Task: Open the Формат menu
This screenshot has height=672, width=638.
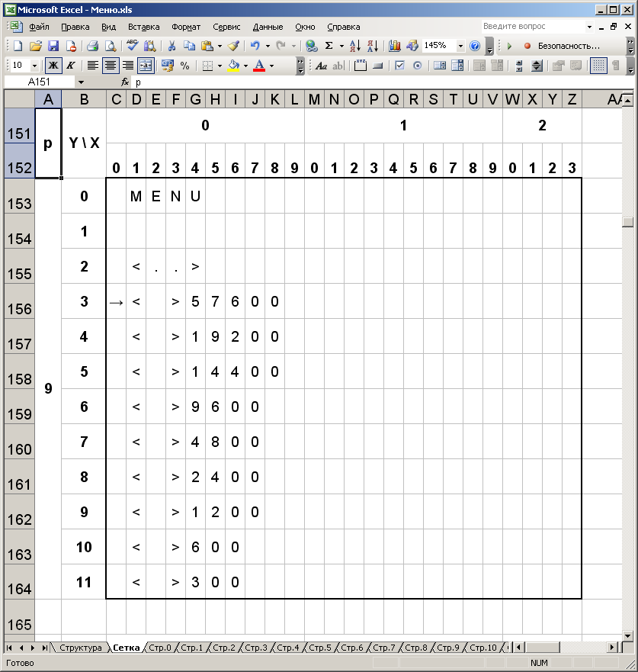Action: pos(186,27)
